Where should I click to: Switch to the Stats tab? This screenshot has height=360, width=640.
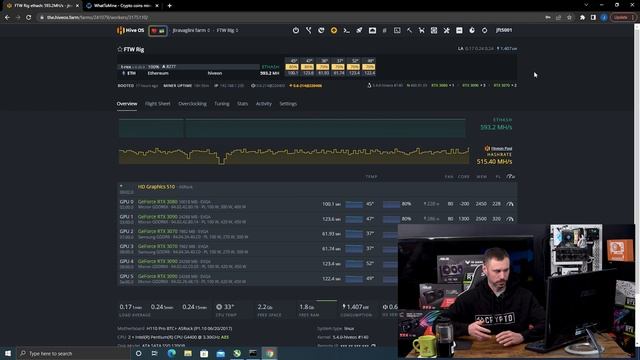point(242,104)
